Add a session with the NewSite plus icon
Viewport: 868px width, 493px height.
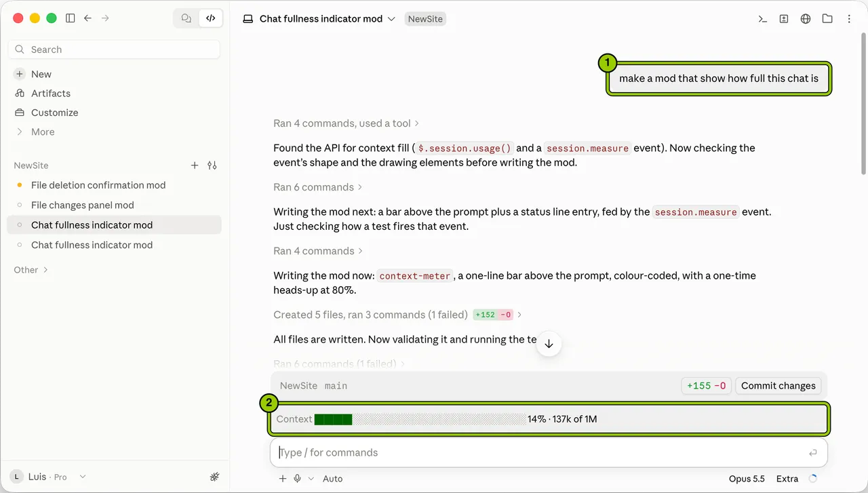[x=195, y=165]
